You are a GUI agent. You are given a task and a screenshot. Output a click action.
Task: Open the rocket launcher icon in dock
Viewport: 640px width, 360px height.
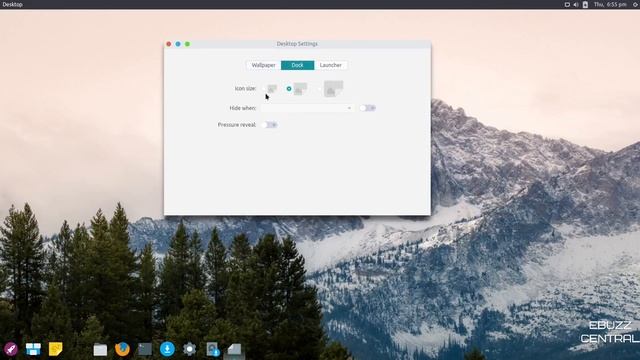(x=11, y=349)
